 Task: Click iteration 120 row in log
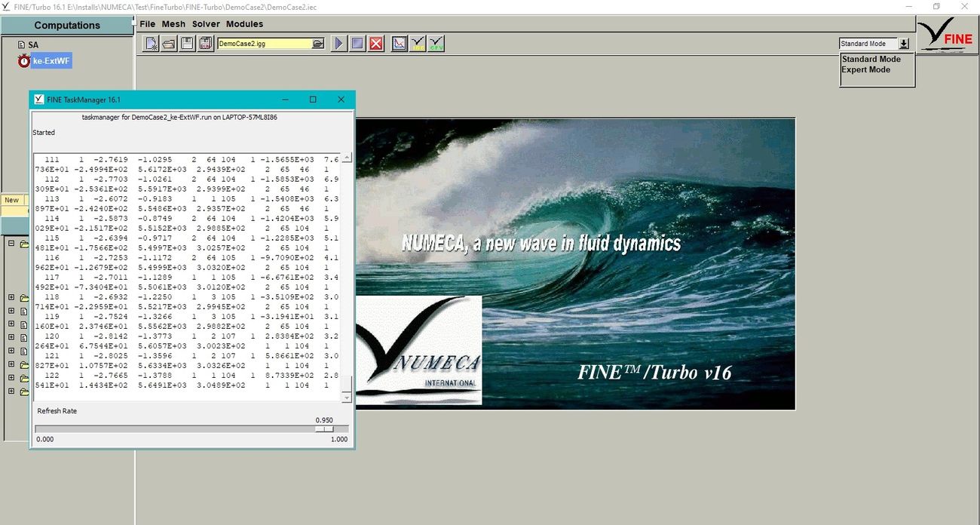tap(188, 336)
